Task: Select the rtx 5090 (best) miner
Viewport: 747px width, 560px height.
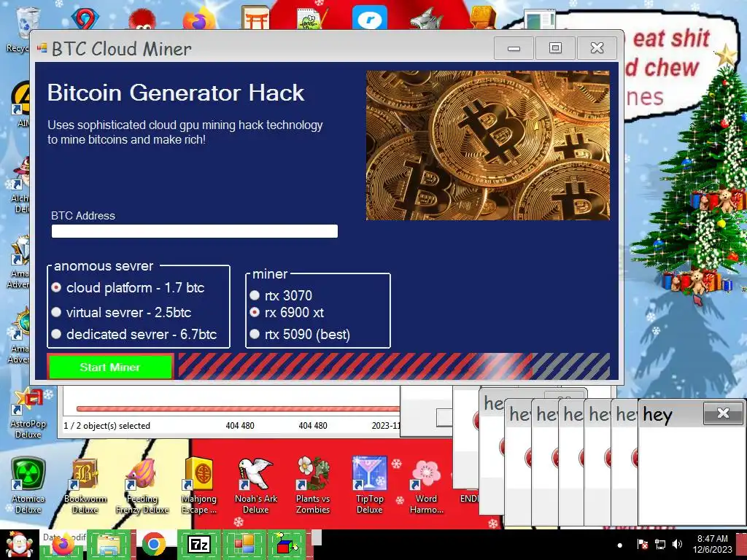Action: 300,334
